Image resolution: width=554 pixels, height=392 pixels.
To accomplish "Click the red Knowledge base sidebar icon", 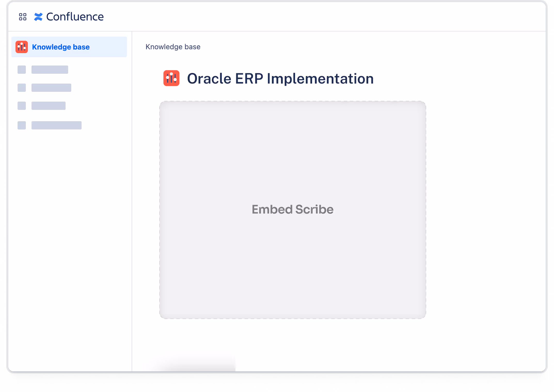I will 22,47.
